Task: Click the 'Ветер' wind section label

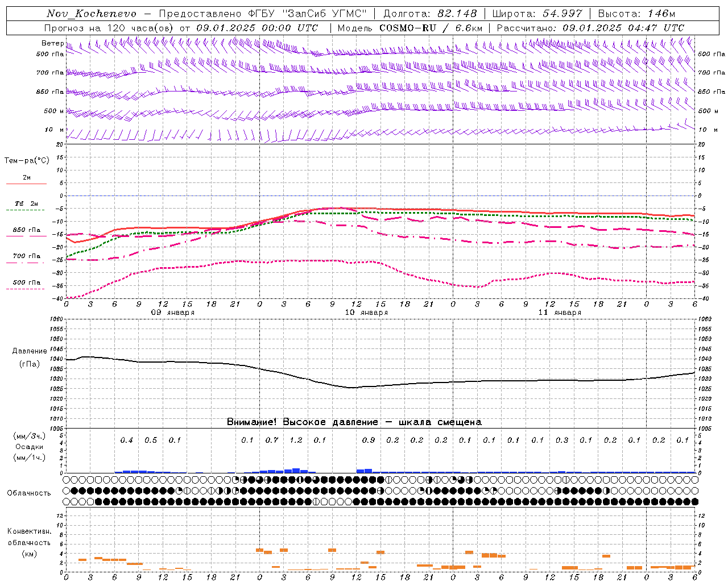Action: point(52,43)
